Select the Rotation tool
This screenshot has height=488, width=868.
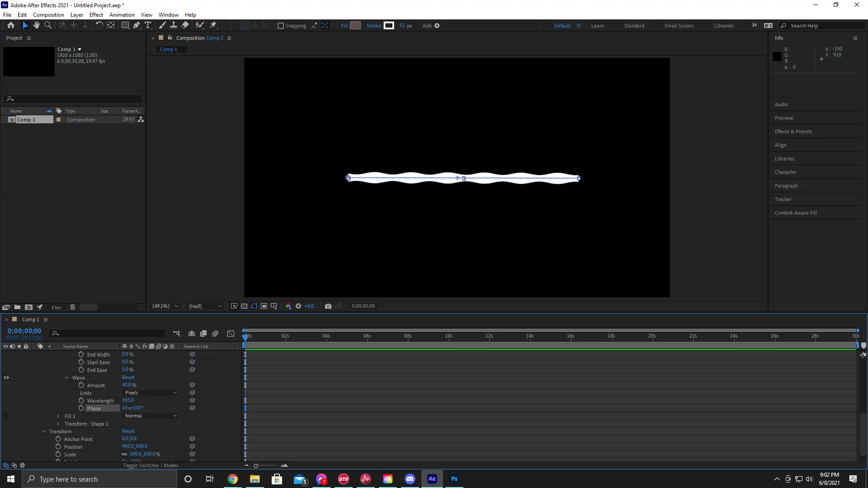(99, 25)
